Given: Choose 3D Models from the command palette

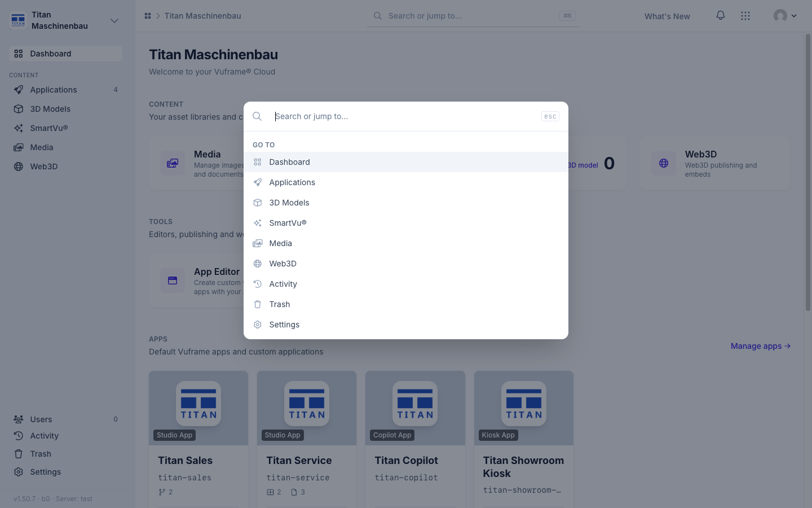Looking at the screenshot, I should 406,203.
